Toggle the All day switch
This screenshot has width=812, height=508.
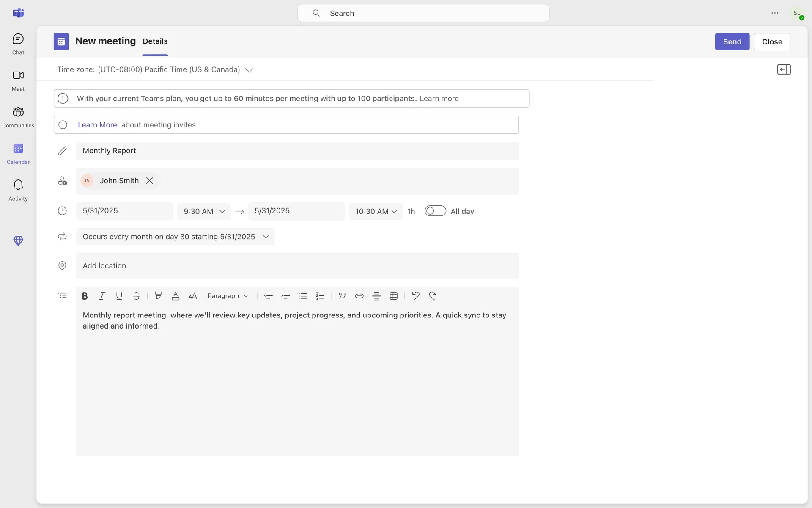(435, 211)
